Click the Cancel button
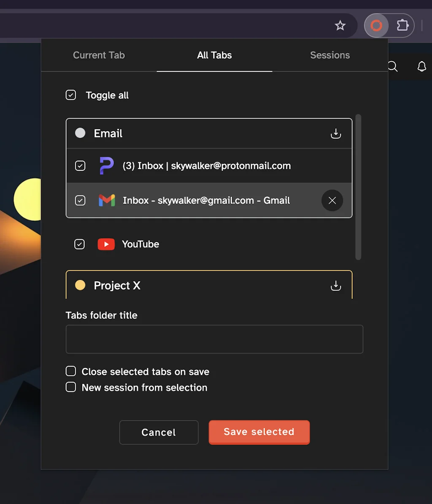 point(159,432)
